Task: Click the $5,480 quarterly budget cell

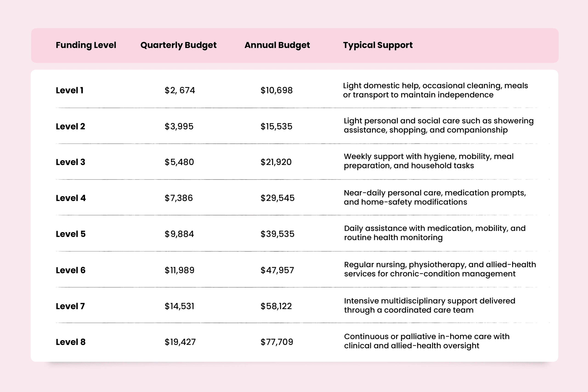Action: (x=179, y=162)
